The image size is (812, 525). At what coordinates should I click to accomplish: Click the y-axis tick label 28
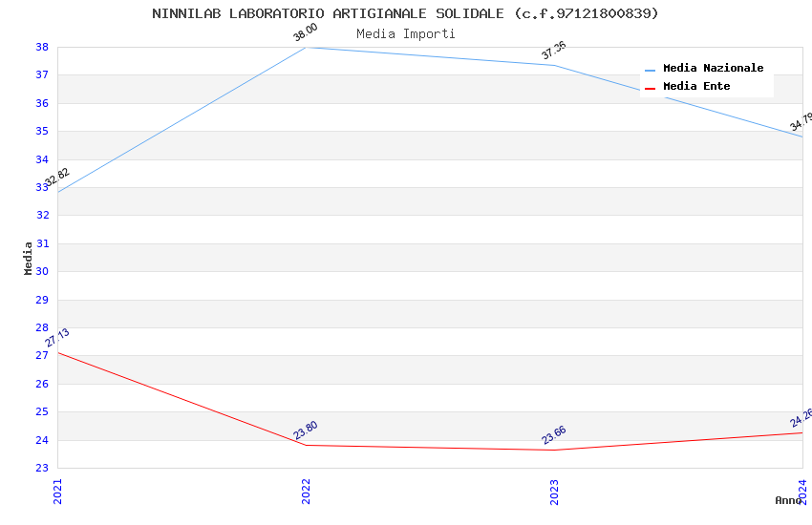coord(42,327)
